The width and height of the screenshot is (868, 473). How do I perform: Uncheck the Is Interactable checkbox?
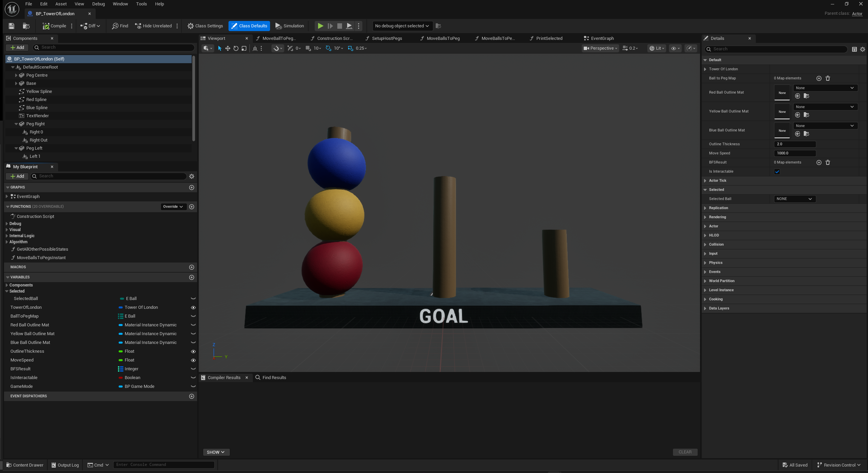click(777, 172)
